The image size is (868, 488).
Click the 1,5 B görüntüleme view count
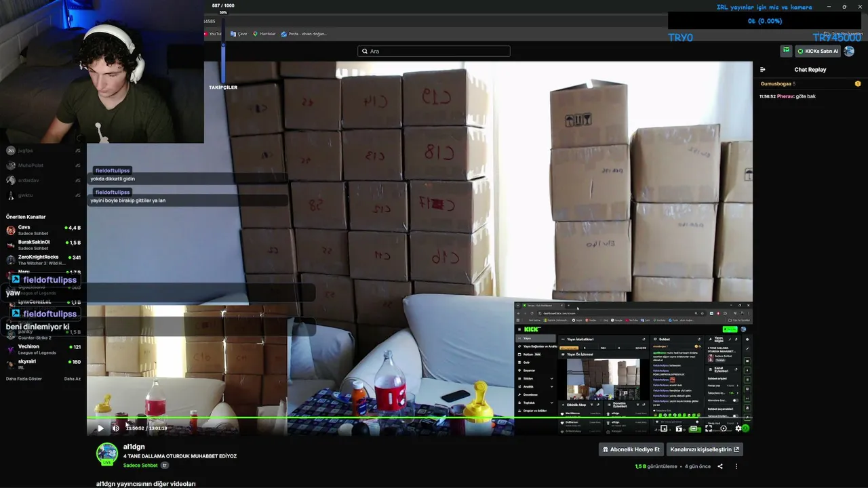[x=656, y=466]
